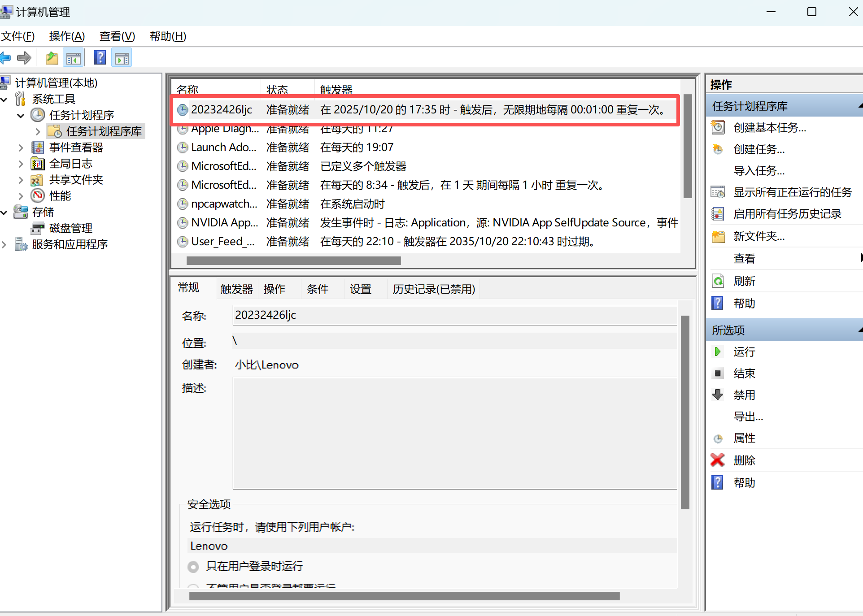Select the npcapwatch task row
863x616 pixels.
click(224, 204)
